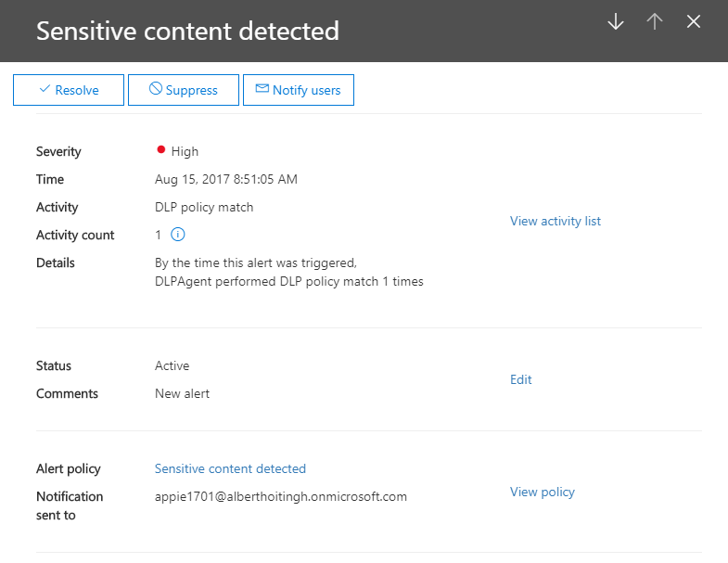The image size is (728, 563).
Task: Edit the alert status and comments
Action: 520,379
